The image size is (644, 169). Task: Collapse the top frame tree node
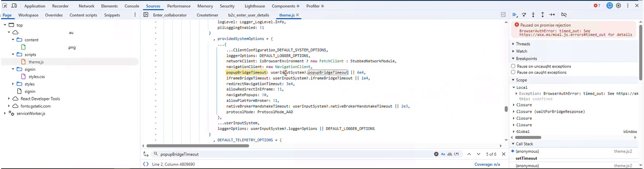pyautogui.click(x=5, y=25)
